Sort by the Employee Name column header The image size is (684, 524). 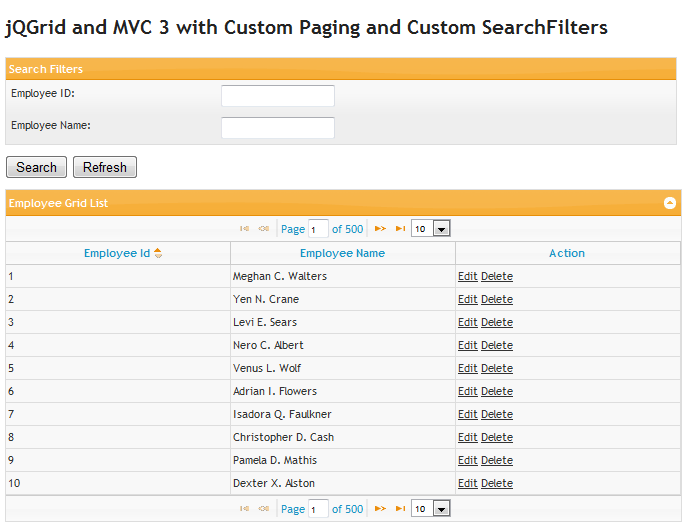point(342,253)
